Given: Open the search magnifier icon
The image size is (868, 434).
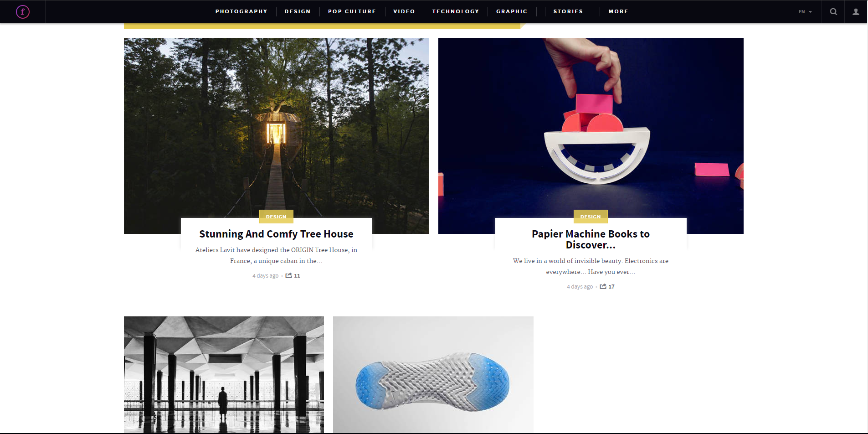Looking at the screenshot, I should (x=833, y=12).
